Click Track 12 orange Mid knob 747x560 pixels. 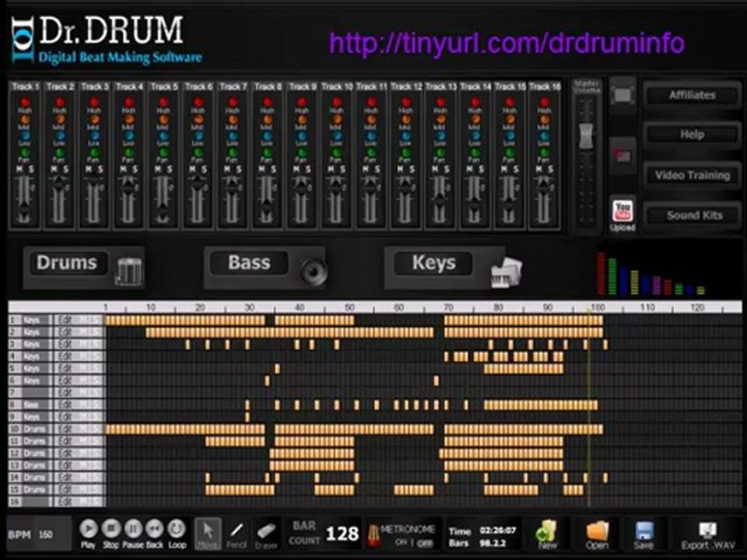tap(406, 119)
